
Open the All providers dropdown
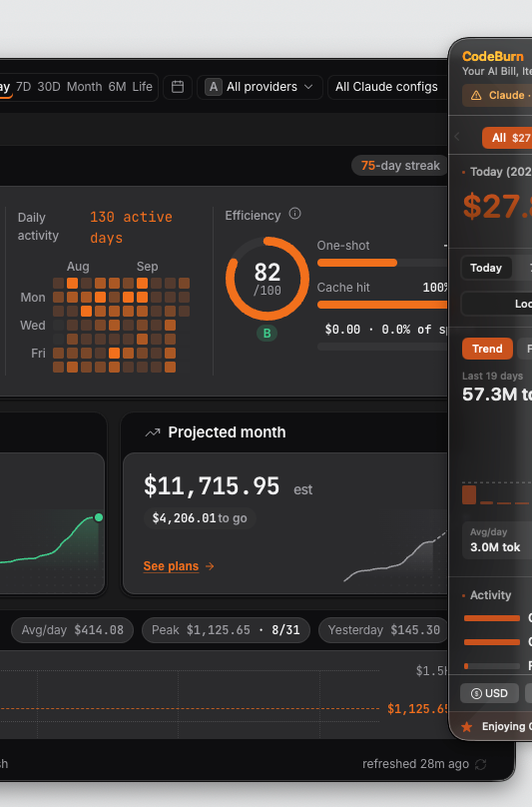pyautogui.click(x=260, y=87)
